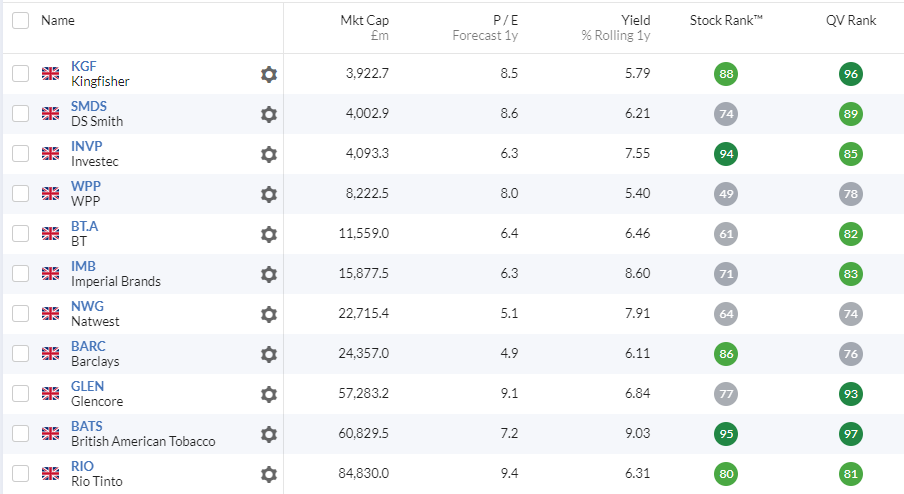
Task: Click the UK flag beside Rio Tinto
Action: [51, 473]
